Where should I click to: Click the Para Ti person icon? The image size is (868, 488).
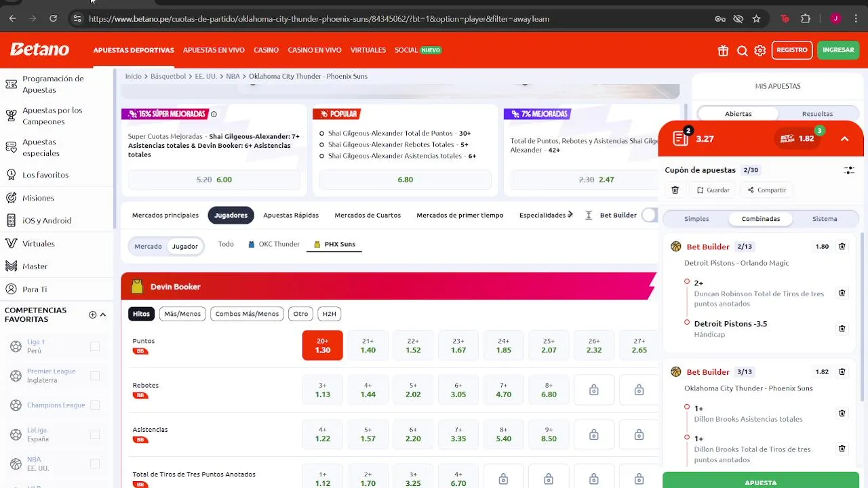[11, 289]
